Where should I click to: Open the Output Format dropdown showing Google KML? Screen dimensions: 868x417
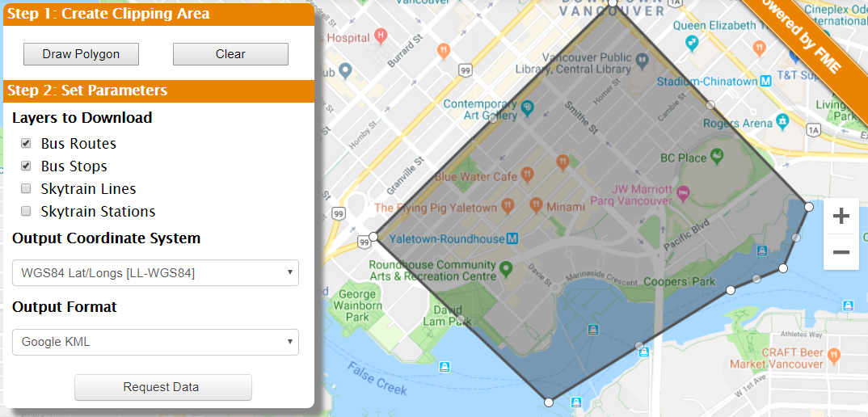[155, 342]
